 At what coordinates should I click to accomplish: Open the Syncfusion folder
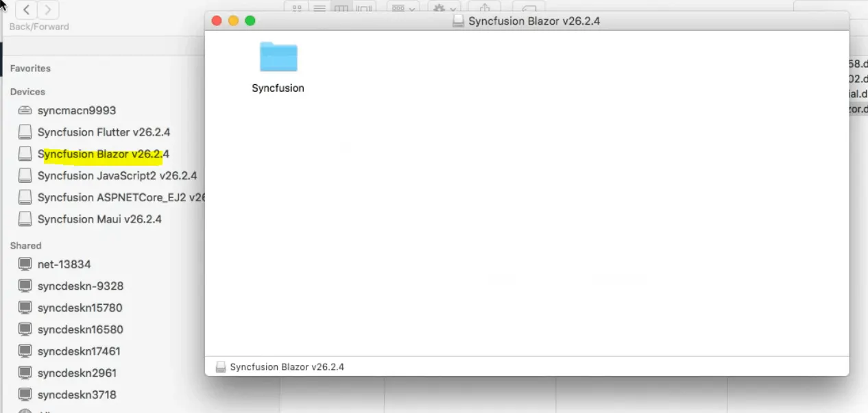click(278, 57)
